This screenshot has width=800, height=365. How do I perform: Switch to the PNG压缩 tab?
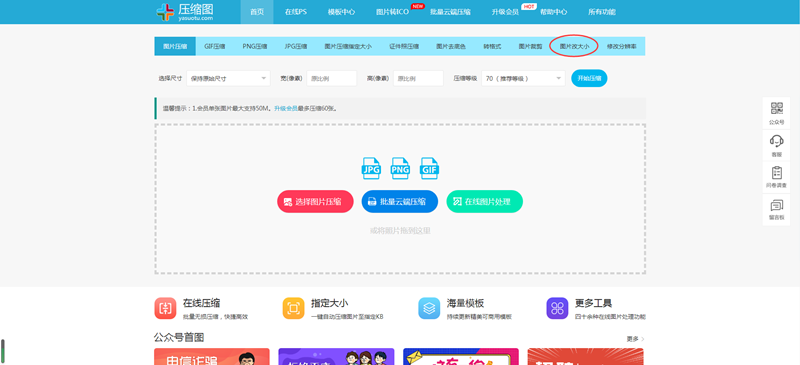255,46
